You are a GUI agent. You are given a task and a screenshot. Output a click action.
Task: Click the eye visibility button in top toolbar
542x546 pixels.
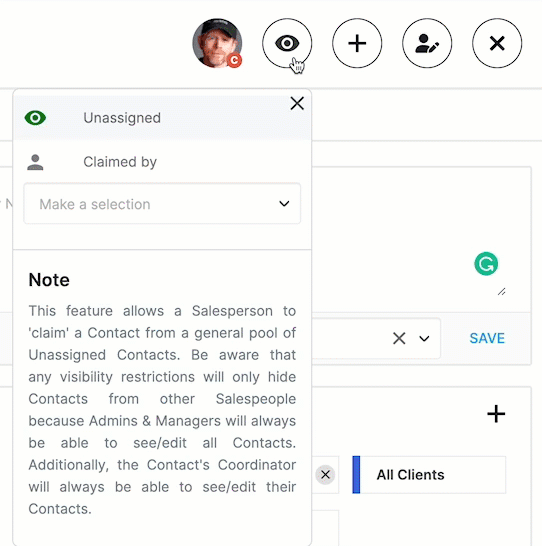tap(287, 43)
